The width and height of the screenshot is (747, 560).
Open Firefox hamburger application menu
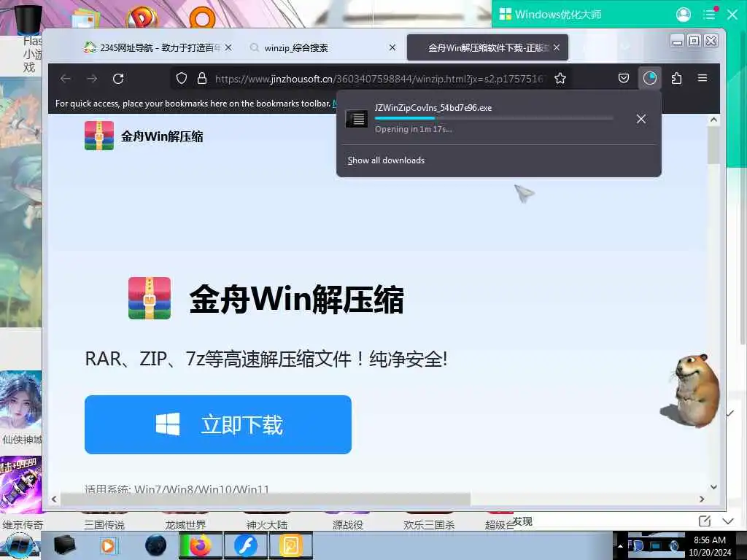703,78
